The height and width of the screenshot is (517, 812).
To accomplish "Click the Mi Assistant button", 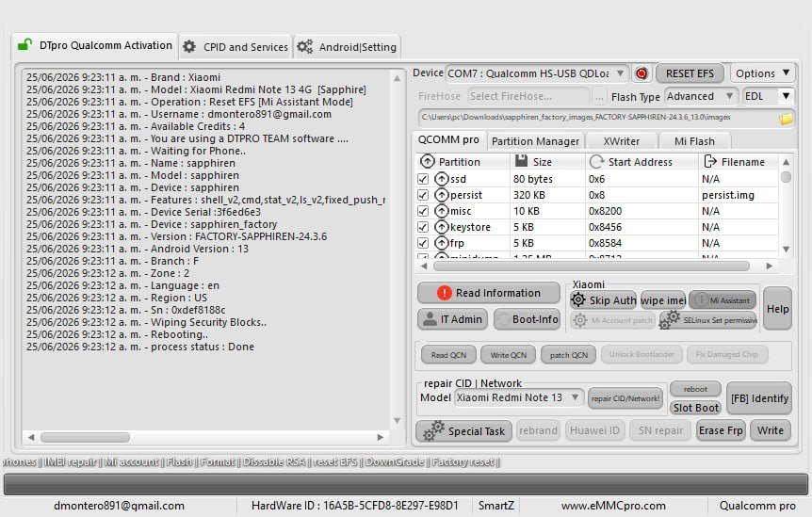I will [723, 300].
